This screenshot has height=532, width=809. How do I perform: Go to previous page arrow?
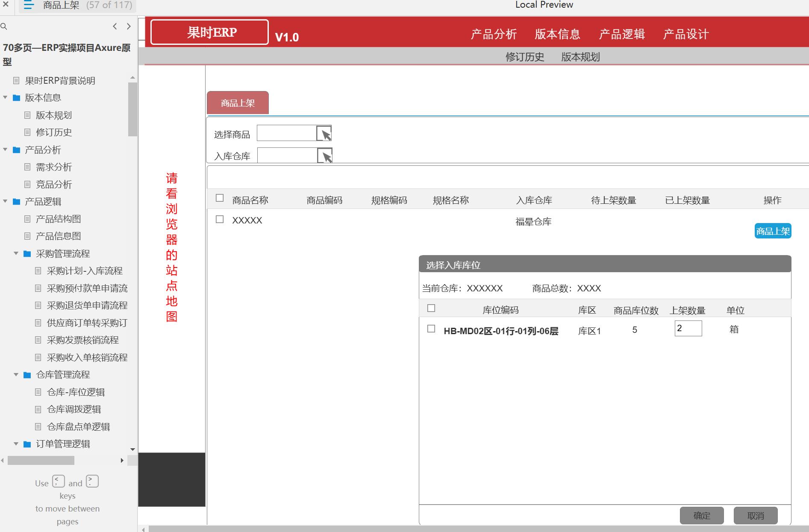115,26
